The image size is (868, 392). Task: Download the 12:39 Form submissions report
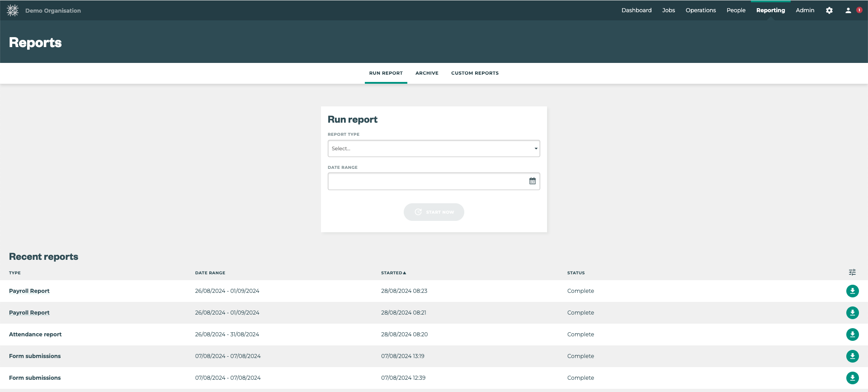coord(852,378)
